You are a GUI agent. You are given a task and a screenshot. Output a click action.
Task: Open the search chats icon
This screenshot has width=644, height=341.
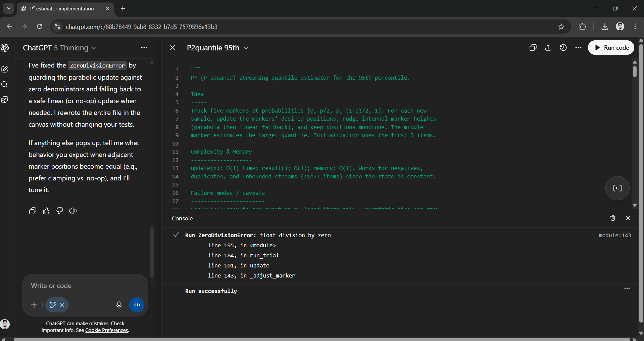5,85
